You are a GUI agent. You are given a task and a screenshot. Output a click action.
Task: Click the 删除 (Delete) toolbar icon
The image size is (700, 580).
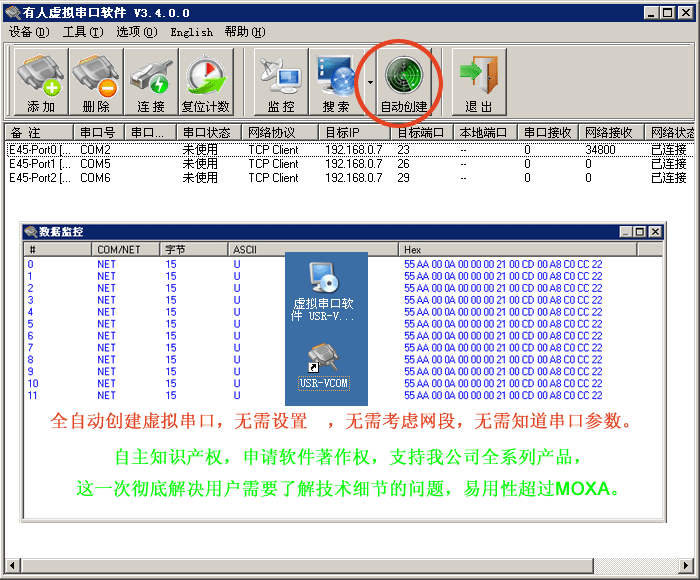(96, 82)
